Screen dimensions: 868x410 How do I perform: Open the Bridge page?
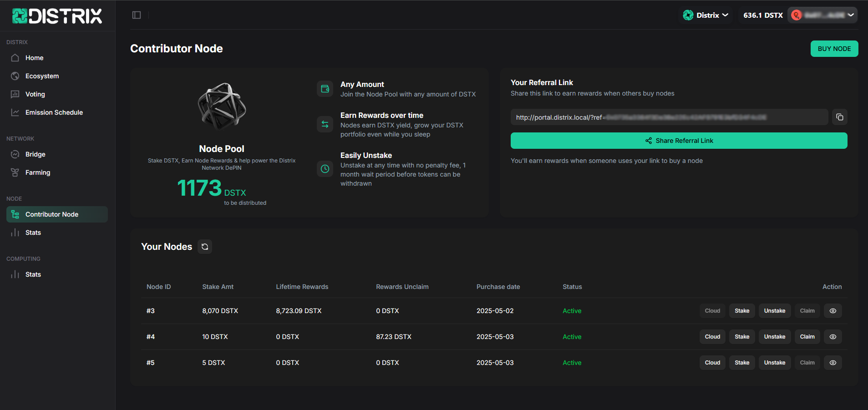coord(57,154)
